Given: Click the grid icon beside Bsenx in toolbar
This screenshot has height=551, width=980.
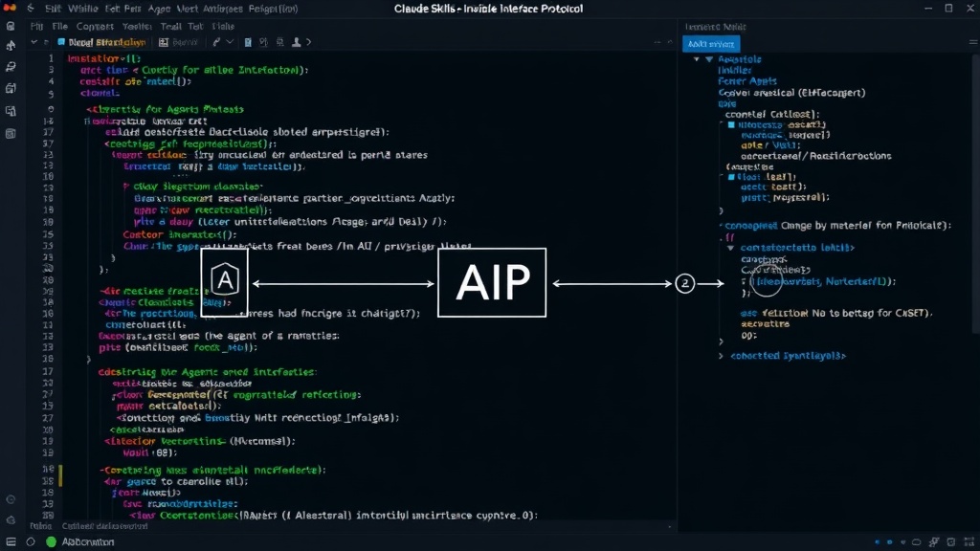Looking at the screenshot, I should tap(163, 42).
